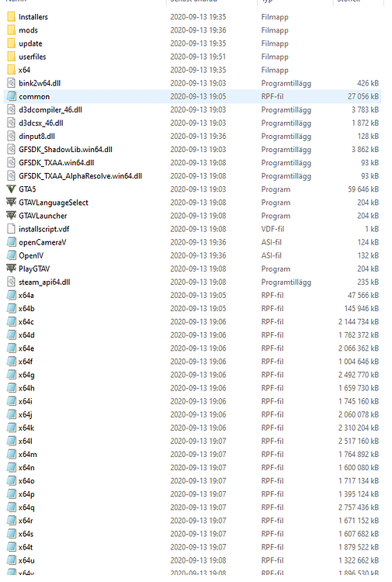
Task: Click the x64 folder icon
Action: tap(12, 70)
